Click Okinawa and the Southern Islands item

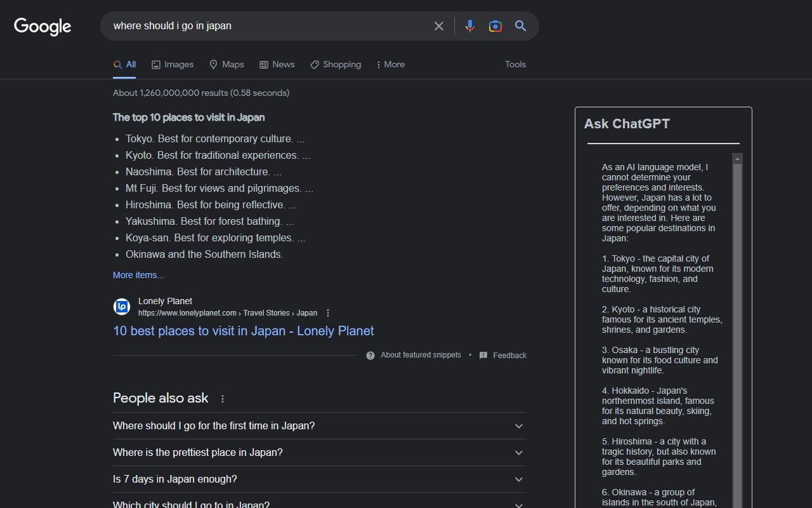(204, 254)
